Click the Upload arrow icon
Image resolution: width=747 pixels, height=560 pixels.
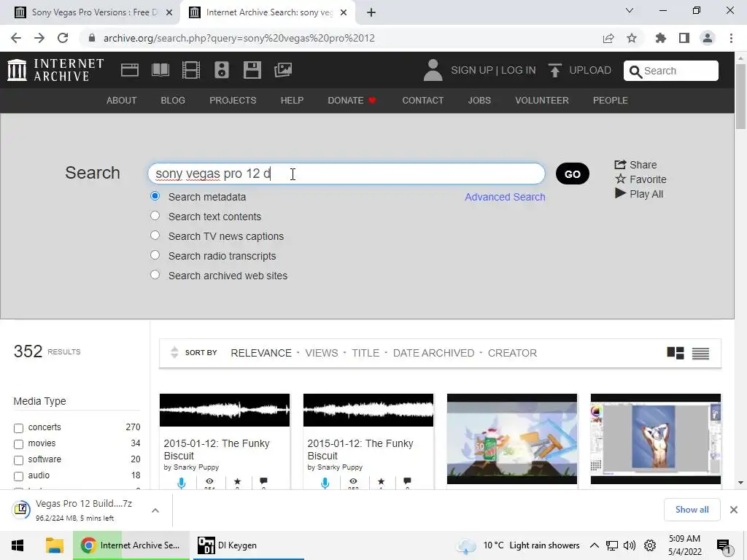[554, 71]
